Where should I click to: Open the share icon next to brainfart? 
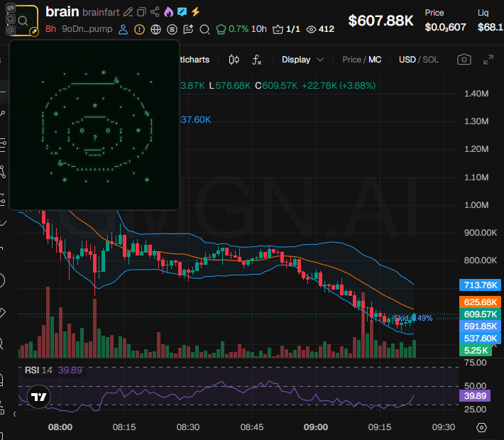(x=155, y=12)
